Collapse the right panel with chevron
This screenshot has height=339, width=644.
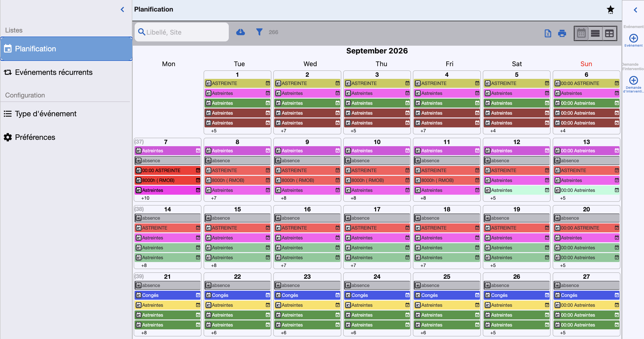(636, 10)
